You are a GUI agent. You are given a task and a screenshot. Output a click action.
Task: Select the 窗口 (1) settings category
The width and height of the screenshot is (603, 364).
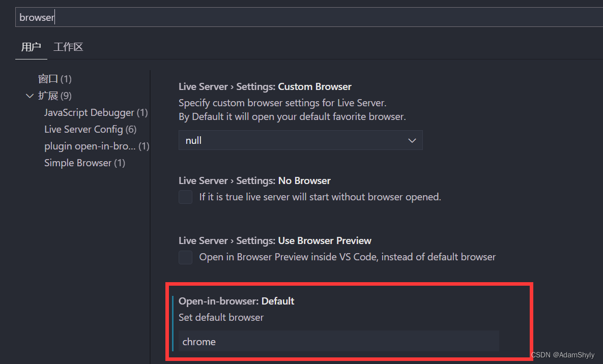54,79
